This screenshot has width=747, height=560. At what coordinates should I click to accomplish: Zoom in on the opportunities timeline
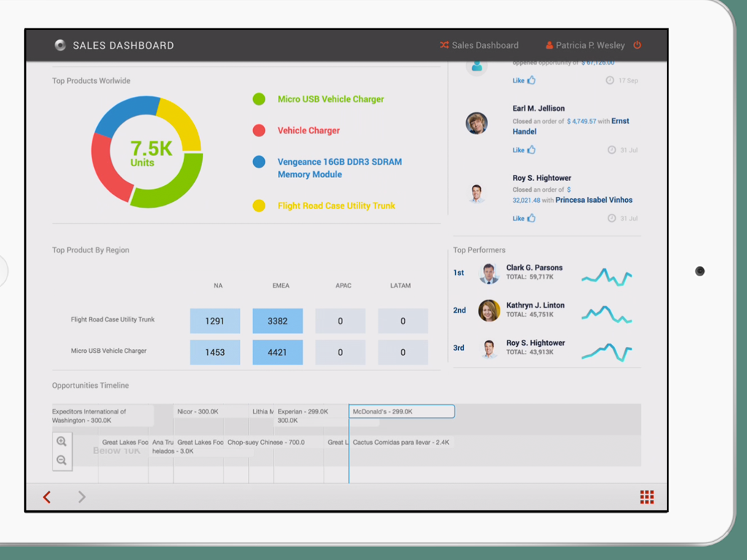point(61,442)
